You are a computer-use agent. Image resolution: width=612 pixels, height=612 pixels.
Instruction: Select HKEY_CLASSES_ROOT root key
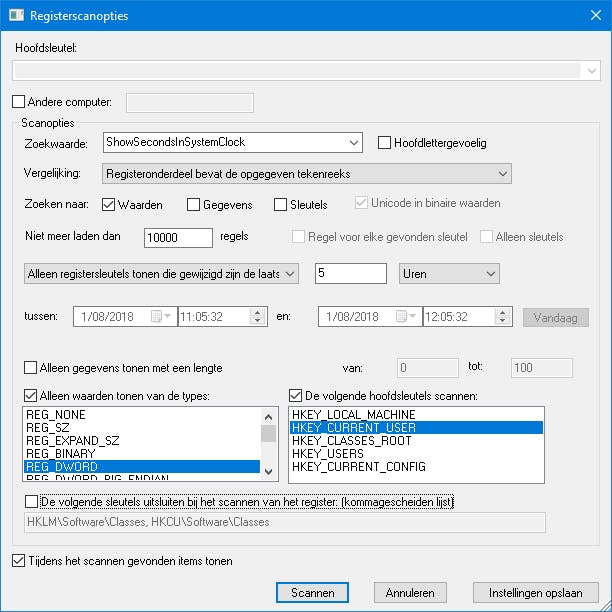416,441
